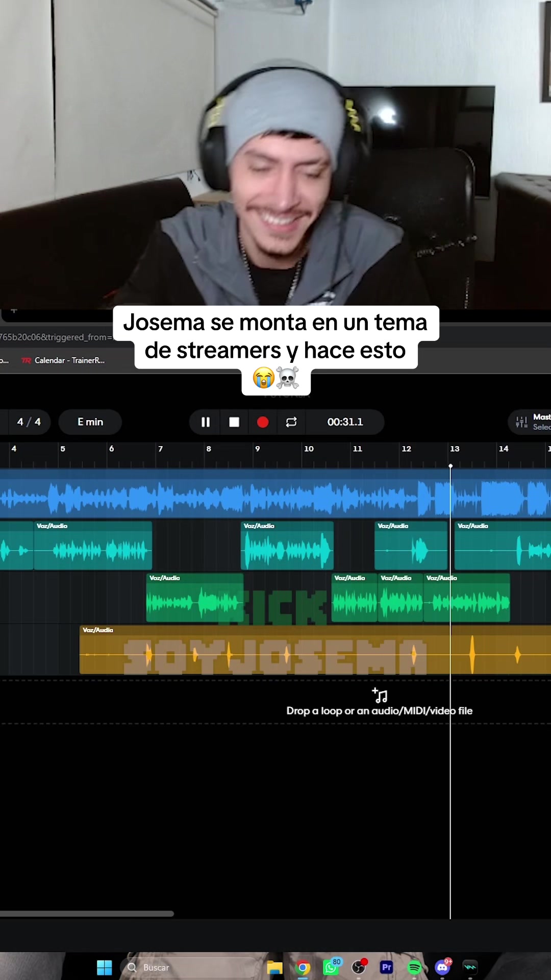Image resolution: width=551 pixels, height=980 pixels.
Task: Click bar 4 on the timeline ruler
Action: (14, 449)
